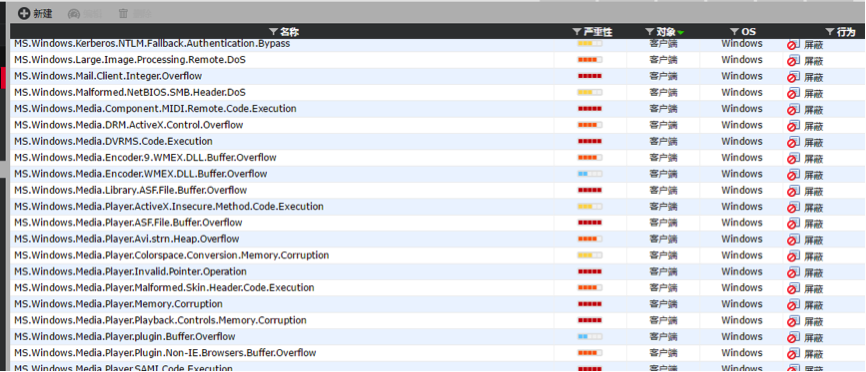Click block icon for MS.Windows.Large.Image.Processing.Remote.DoS
866x372 pixels.
point(793,61)
